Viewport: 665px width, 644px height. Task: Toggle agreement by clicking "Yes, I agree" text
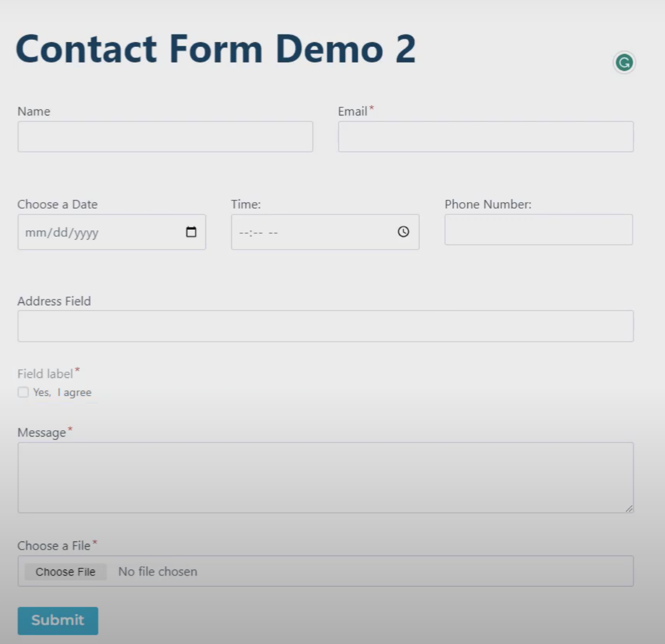coord(62,393)
